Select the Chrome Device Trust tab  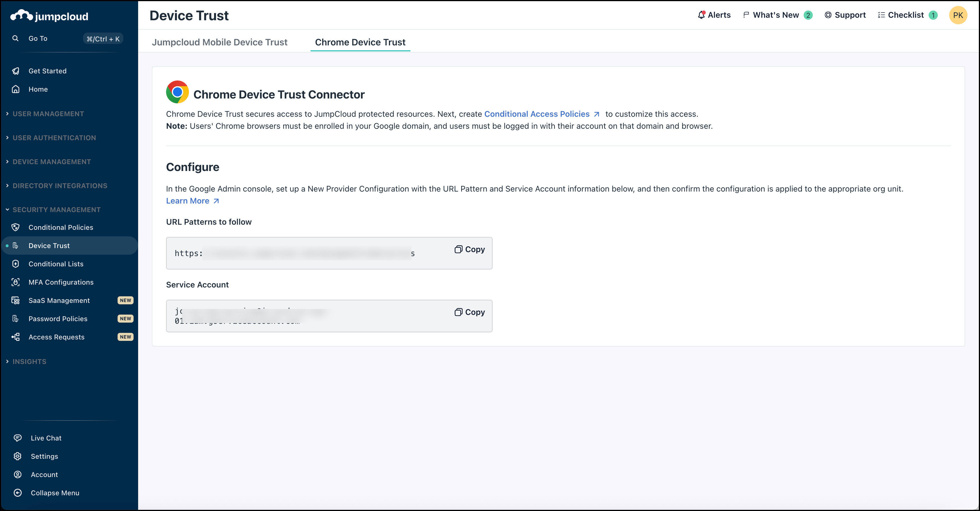(360, 42)
